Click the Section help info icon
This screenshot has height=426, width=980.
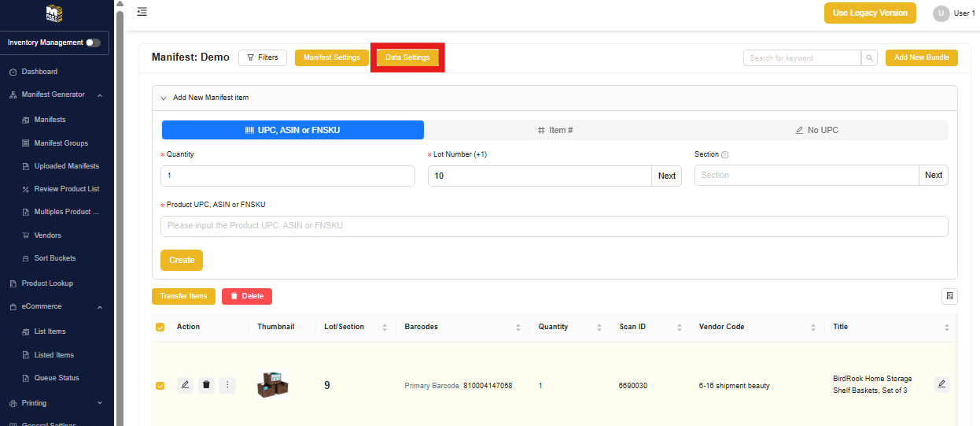click(x=724, y=155)
